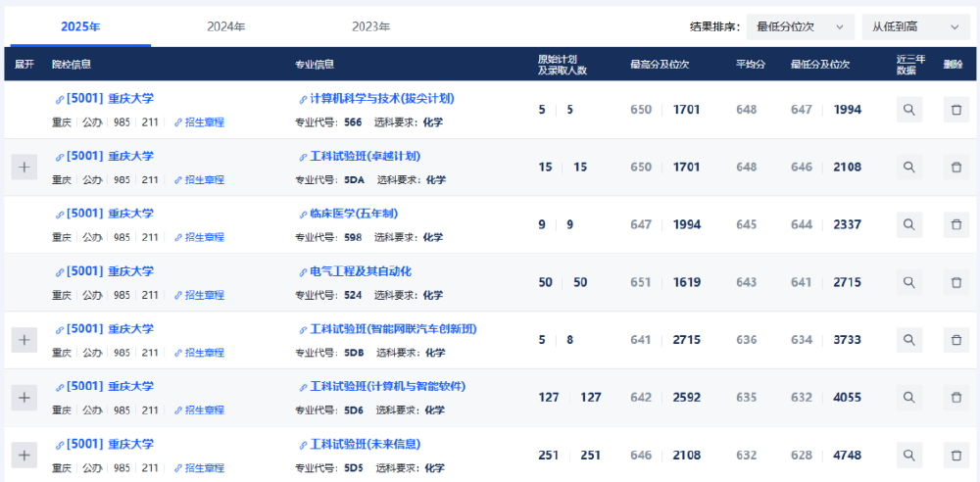
Task: Switch to the 2023年 tab
Action: 371,26
